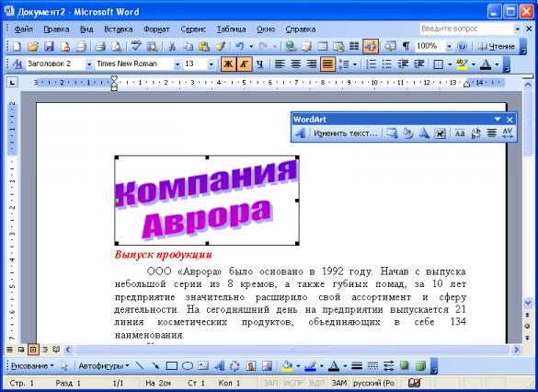Expand the border options arrow
The height and width of the screenshot is (392, 538).
tap(450, 64)
